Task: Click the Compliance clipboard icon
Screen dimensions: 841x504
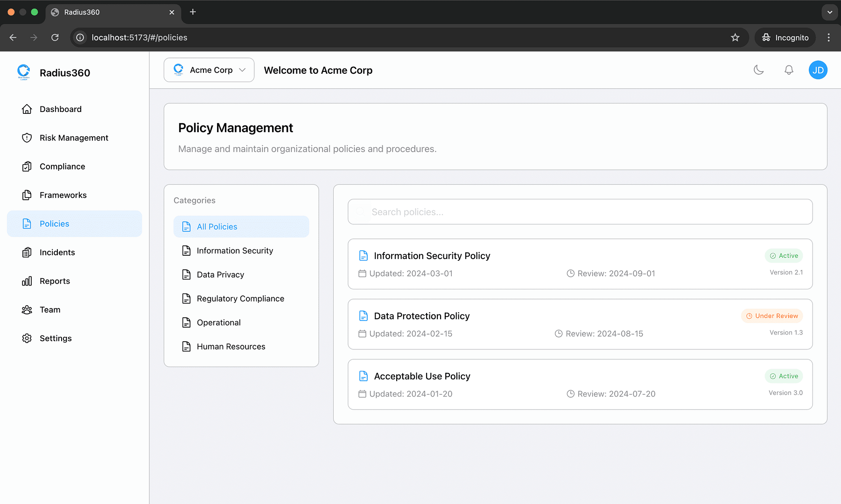Action: pos(27,167)
